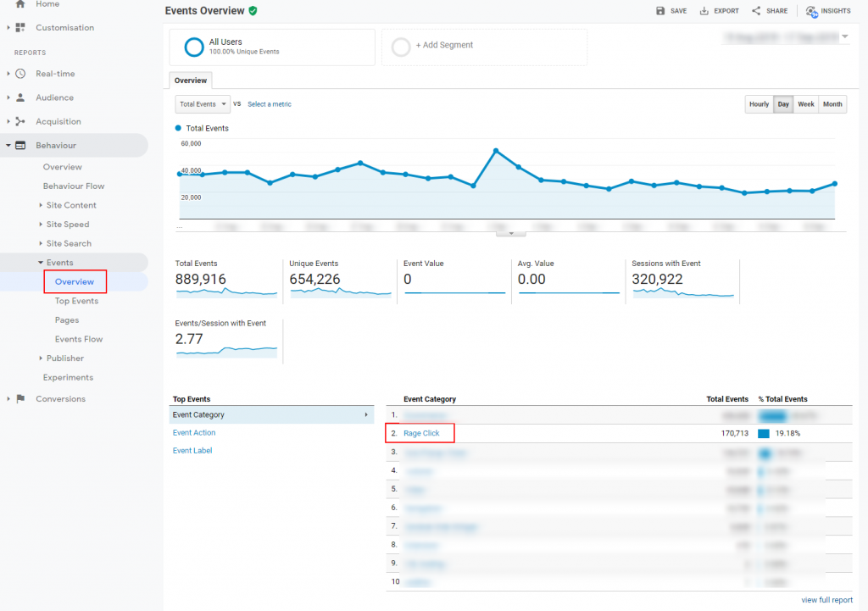The width and height of the screenshot is (868, 611).
Task: Click the green verified shield icon
Action: tap(253, 11)
